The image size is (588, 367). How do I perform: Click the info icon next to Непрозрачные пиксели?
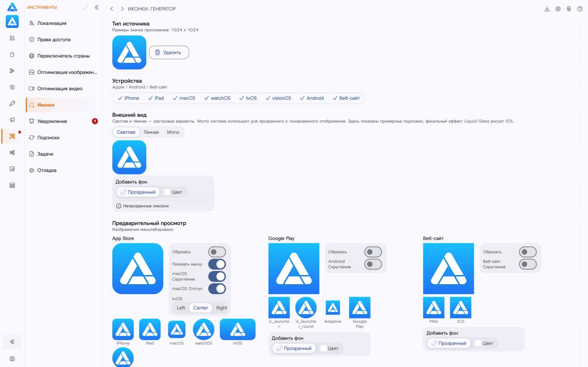[x=119, y=206]
